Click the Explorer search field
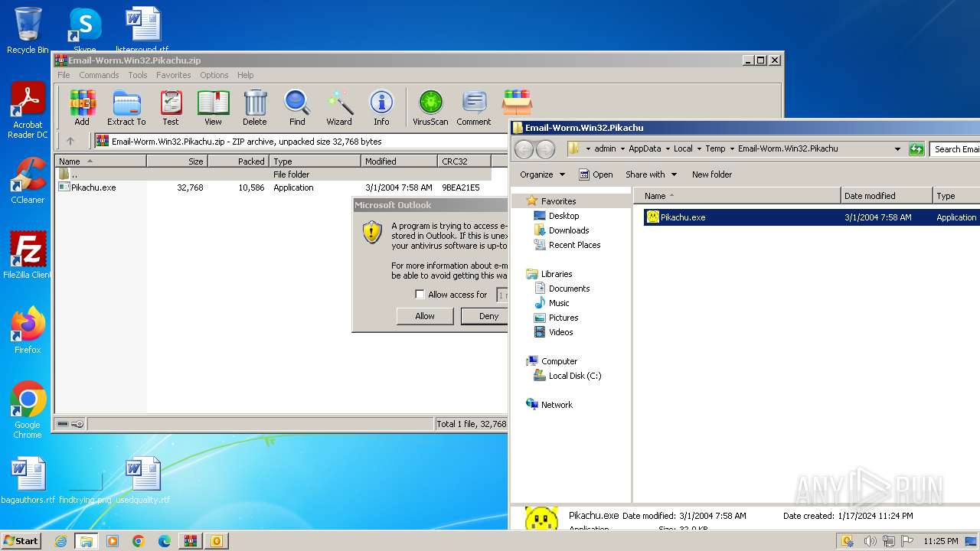Screen dimensions: 980x551 [955, 149]
